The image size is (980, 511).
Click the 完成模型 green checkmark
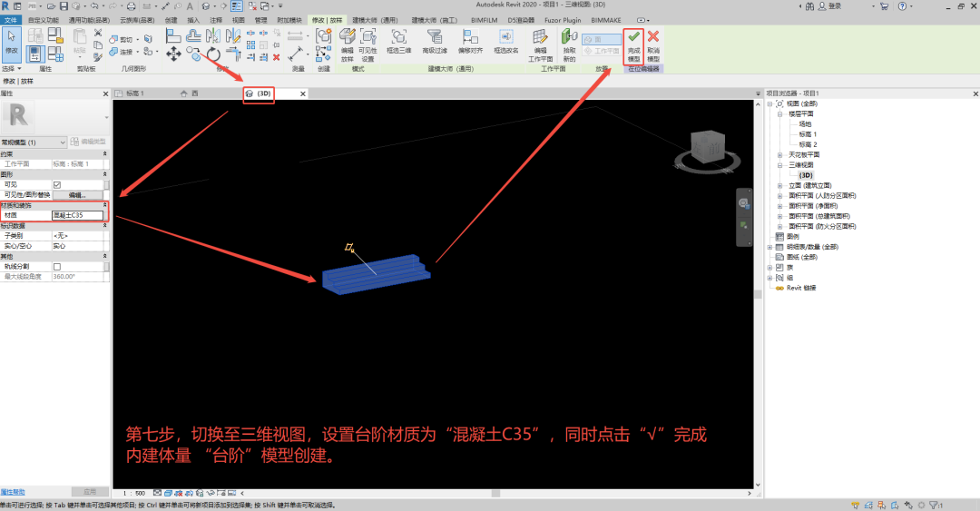(x=633, y=45)
